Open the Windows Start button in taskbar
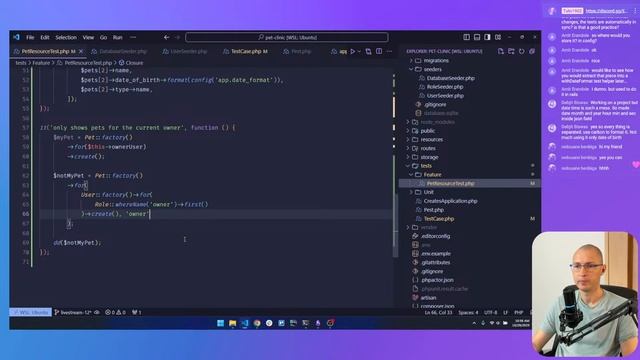640x360 pixels. pos(220,323)
